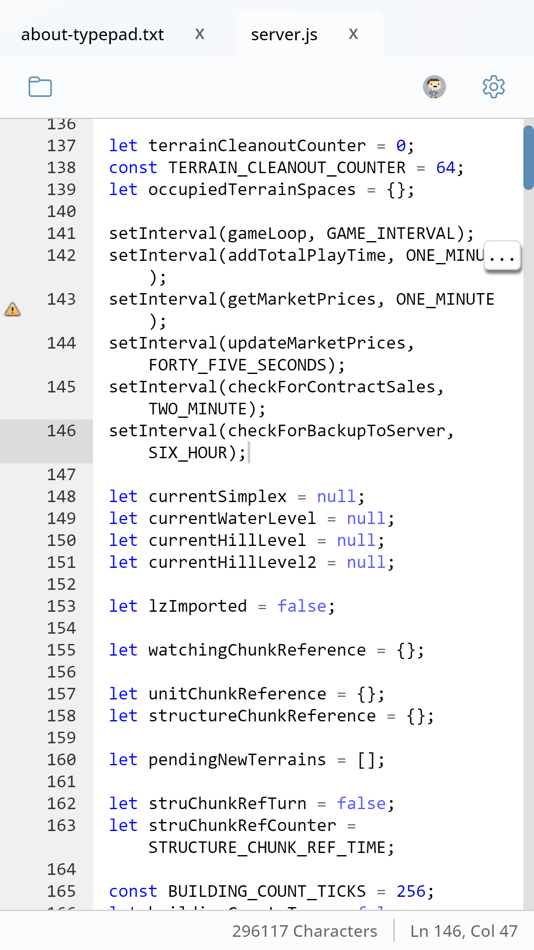Click FORTY_FIVE_SECONDS constant
Screen dimensions: 534x950
tap(238, 365)
